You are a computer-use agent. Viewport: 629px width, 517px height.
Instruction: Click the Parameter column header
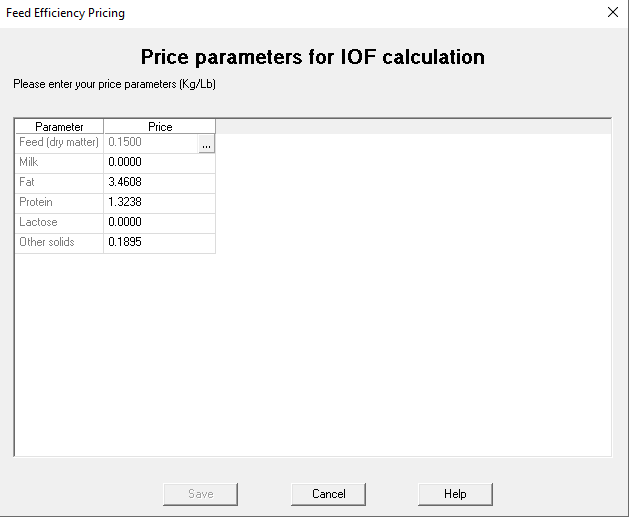coord(59,127)
